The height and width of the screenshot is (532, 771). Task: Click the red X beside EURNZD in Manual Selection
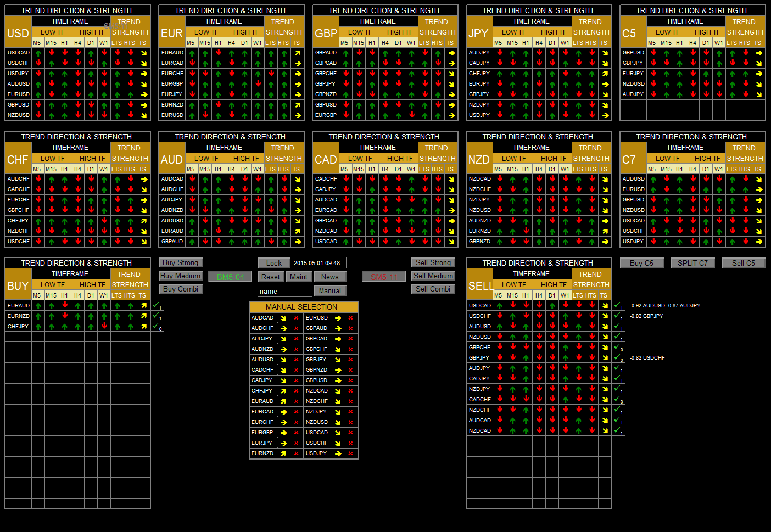(x=297, y=453)
